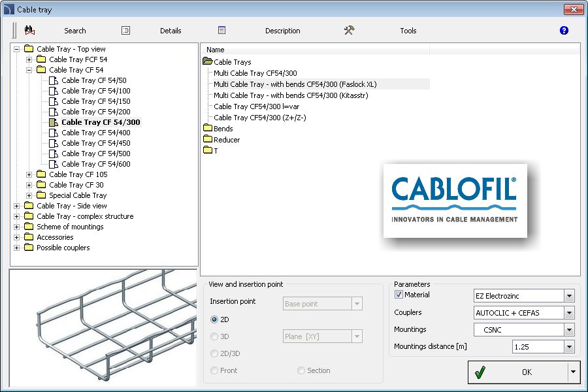Click the Scheme of mountings folder icon

pyautogui.click(x=29, y=227)
